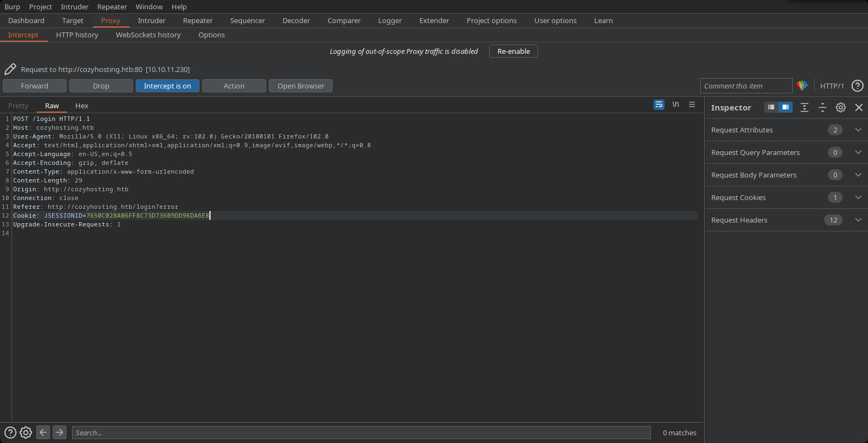Screen dimensions: 868x443
Task: Open Inspector settings gear
Action: [841, 107]
